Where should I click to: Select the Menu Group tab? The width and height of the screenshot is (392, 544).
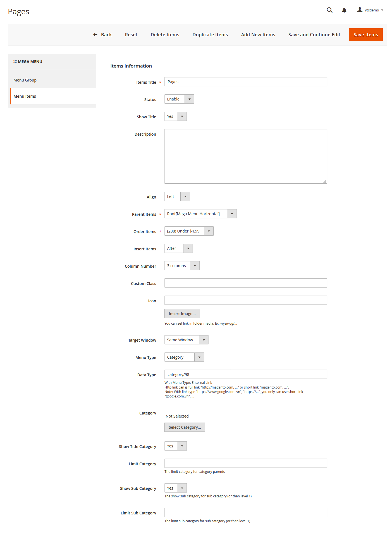coord(52,80)
